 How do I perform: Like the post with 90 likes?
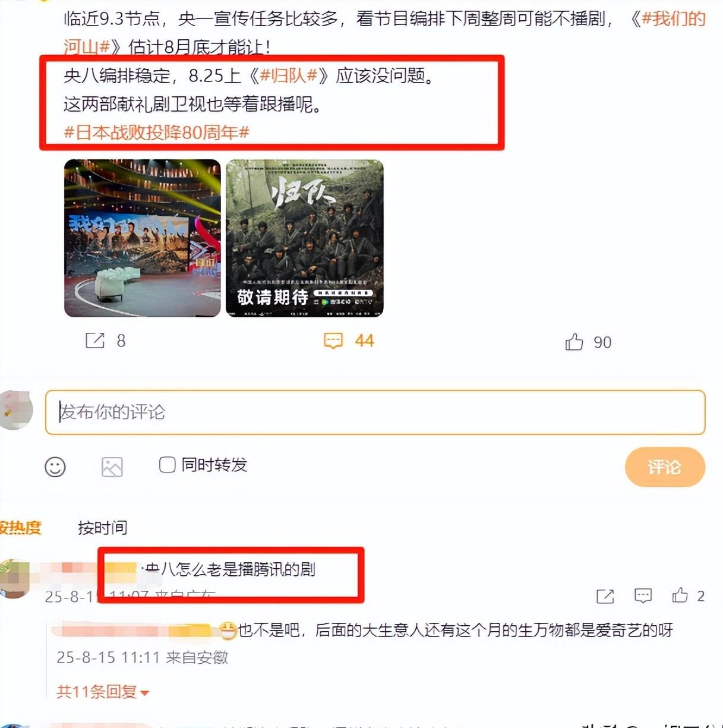click(x=574, y=342)
